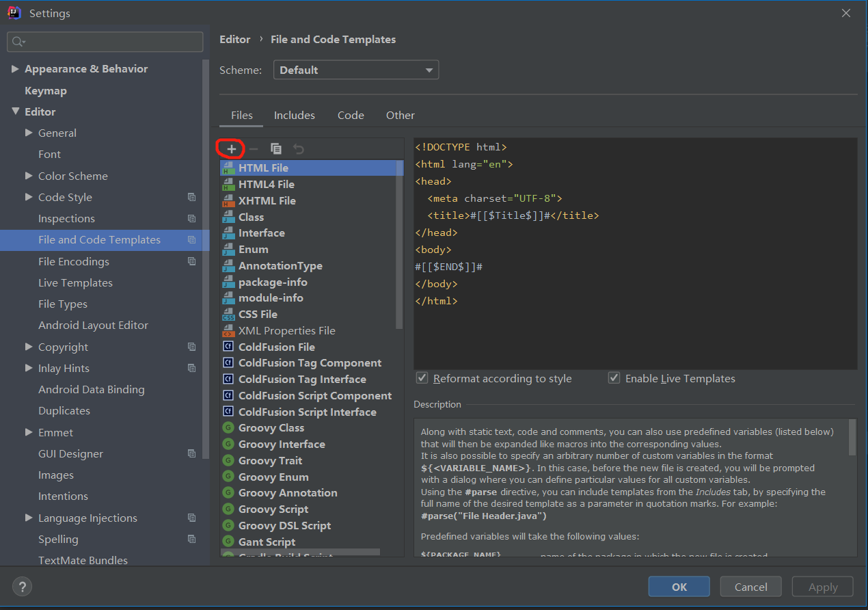
Task: Select Interface template icon
Action: 228,233
